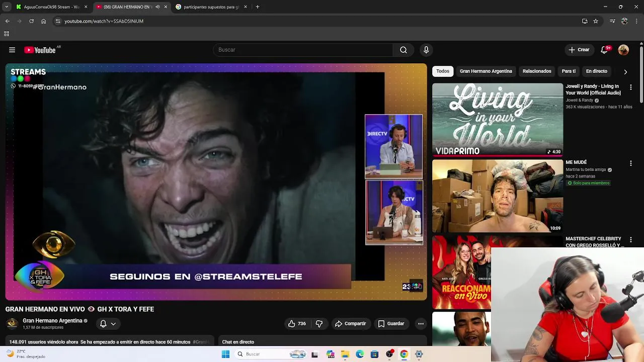Open Settings gear from taskbar
This screenshot has width=644, height=362.
(419, 354)
